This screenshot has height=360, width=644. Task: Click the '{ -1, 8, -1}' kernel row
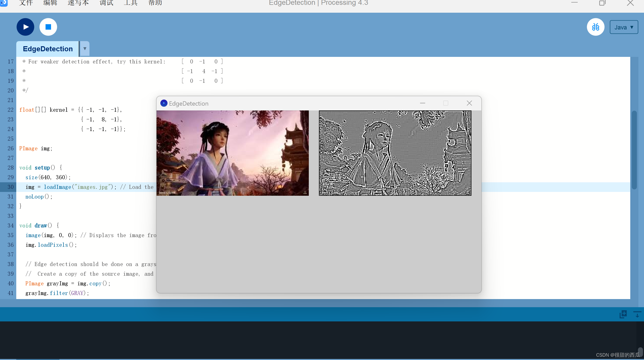pos(101,120)
